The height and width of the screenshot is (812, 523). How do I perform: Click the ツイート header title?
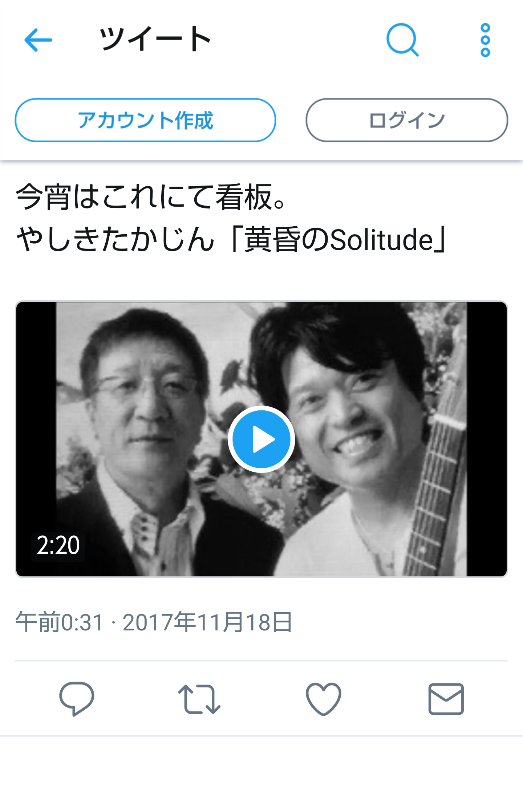pos(155,38)
